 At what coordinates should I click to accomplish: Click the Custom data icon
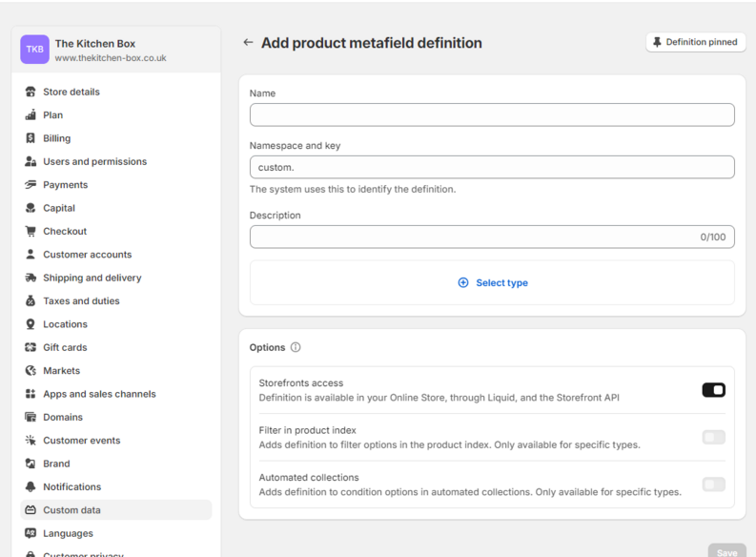tap(31, 509)
